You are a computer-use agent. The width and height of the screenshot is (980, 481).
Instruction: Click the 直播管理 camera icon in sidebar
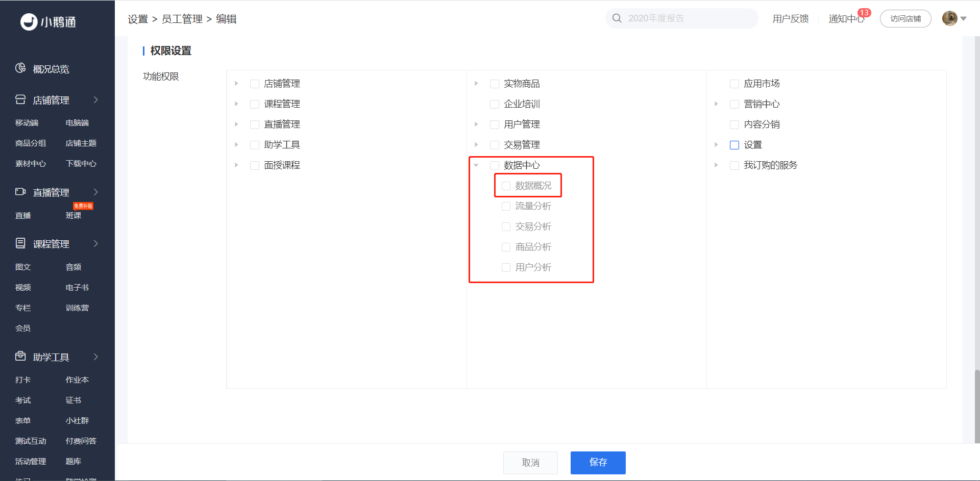click(x=20, y=192)
